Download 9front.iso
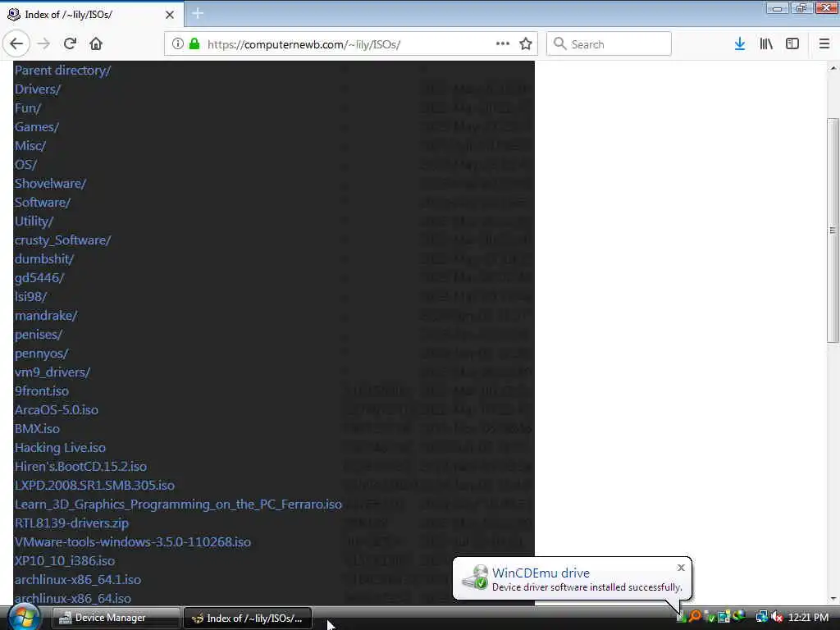 (41, 391)
